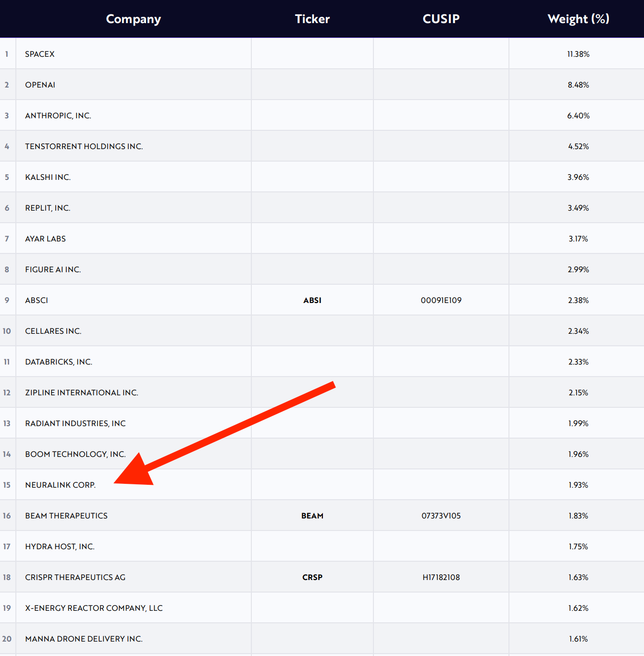Click the BEAM ticker symbol
644x656 pixels.
312,516
